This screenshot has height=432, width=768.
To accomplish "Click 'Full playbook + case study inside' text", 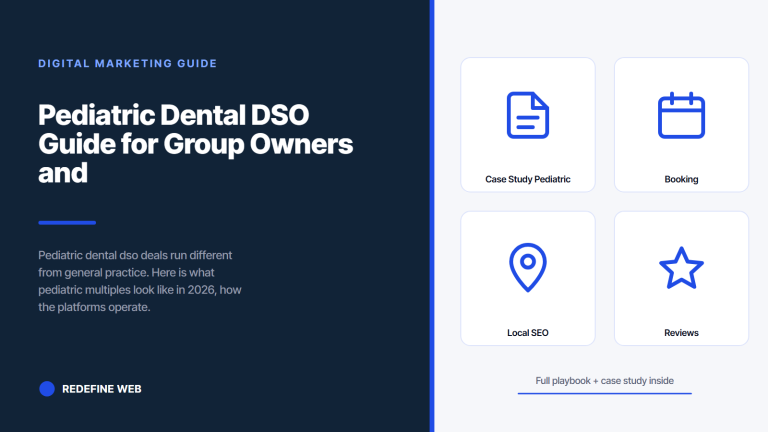I will 604,381.
